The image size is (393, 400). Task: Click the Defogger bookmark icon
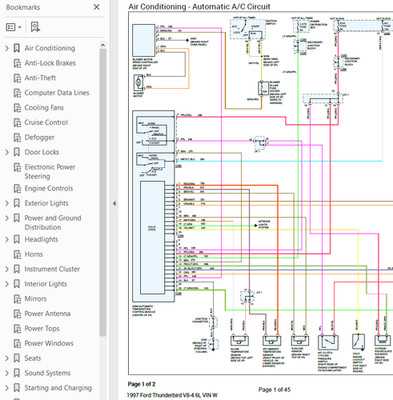pyautogui.click(x=17, y=137)
